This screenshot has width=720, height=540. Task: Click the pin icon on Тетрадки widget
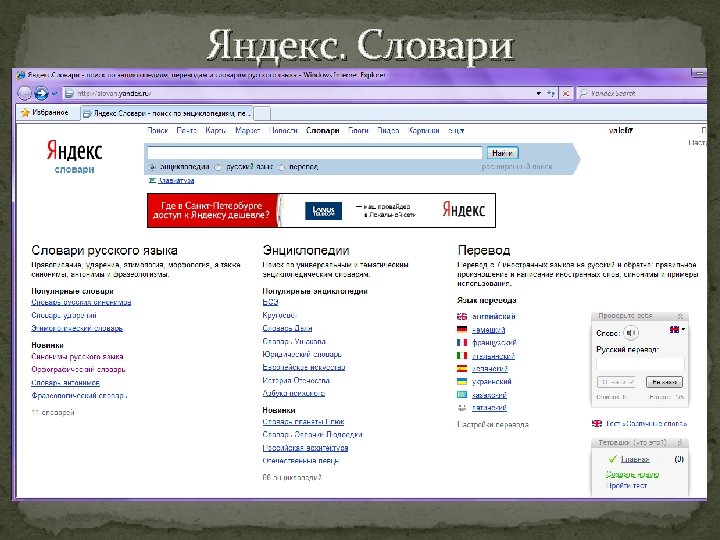(x=681, y=443)
